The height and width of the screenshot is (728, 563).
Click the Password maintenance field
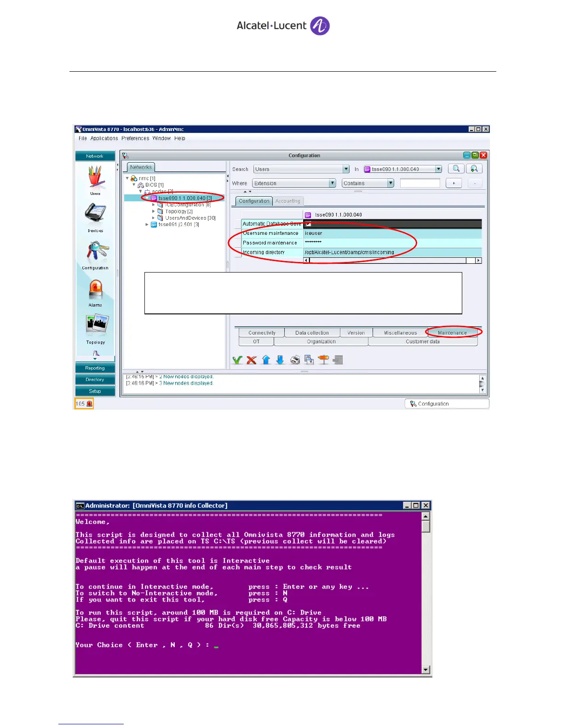(392, 243)
